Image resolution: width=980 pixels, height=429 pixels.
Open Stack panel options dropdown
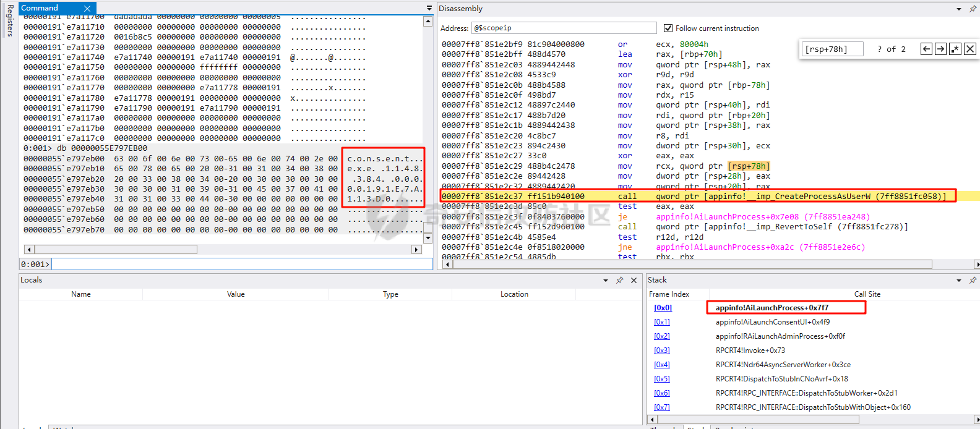[959, 280]
